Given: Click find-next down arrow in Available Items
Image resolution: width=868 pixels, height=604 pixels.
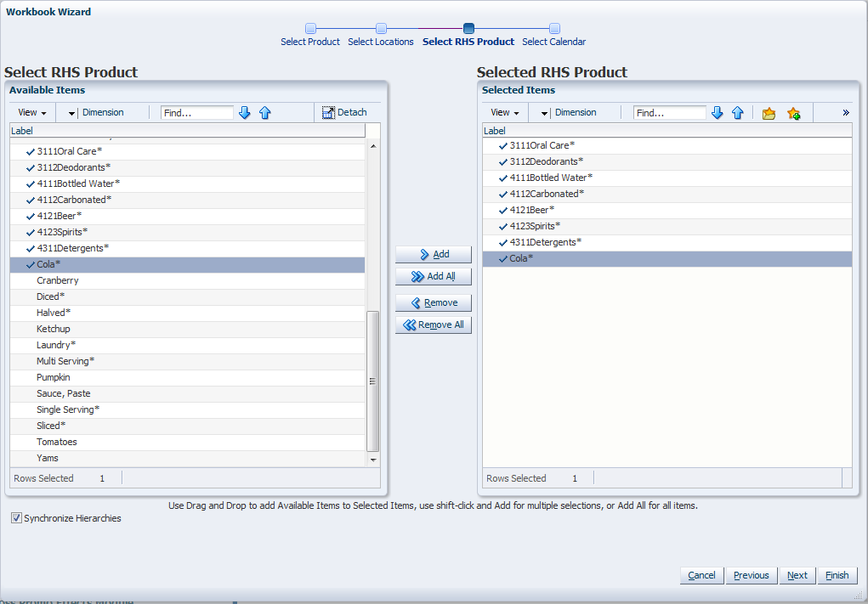Looking at the screenshot, I should point(245,113).
